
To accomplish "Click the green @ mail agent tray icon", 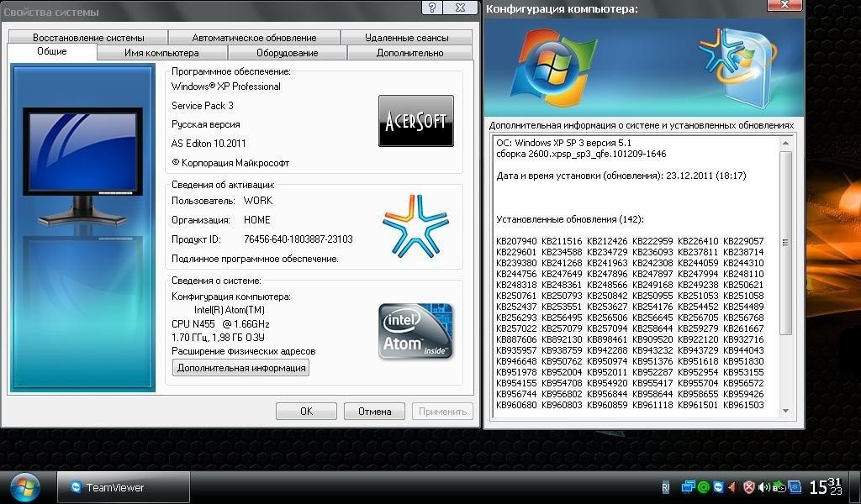I will click(x=704, y=487).
